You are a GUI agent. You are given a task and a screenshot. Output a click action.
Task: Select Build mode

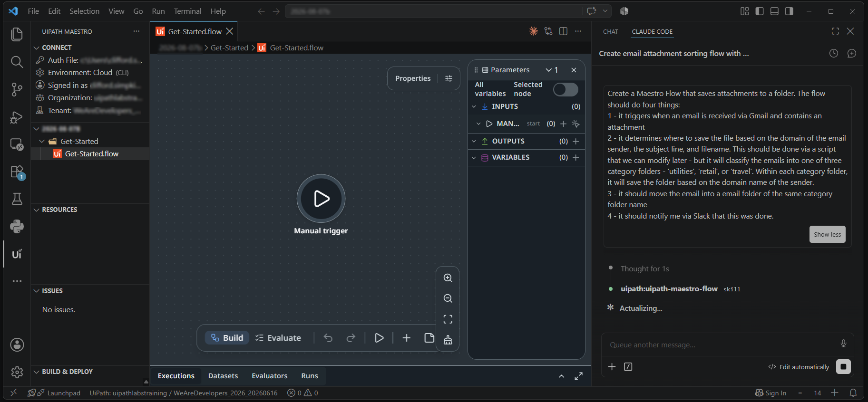pos(227,338)
